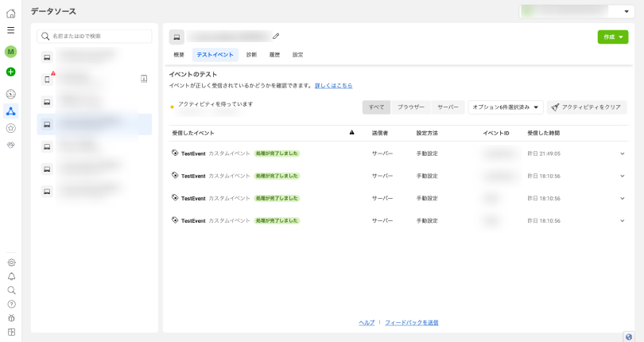Open the ヘルプ link at bottom

(367, 323)
